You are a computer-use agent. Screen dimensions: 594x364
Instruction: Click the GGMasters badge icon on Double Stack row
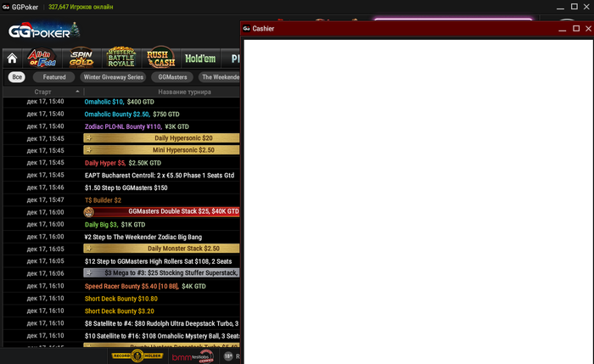88,212
